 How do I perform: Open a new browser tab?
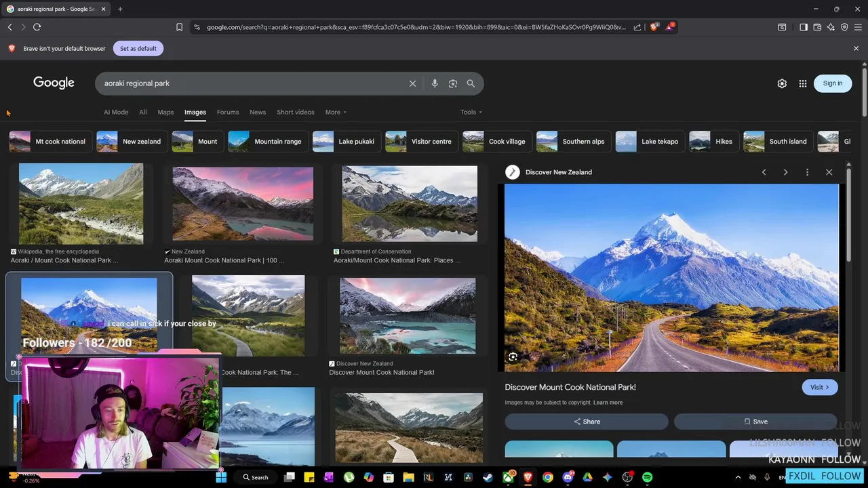(x=120, y=9)
